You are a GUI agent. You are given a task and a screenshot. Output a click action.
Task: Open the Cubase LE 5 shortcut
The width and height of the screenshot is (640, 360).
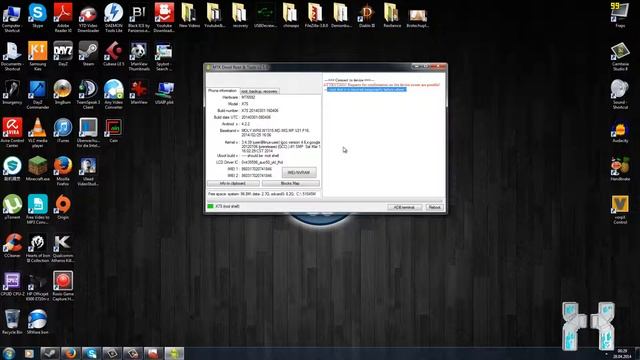pos(113,53)
